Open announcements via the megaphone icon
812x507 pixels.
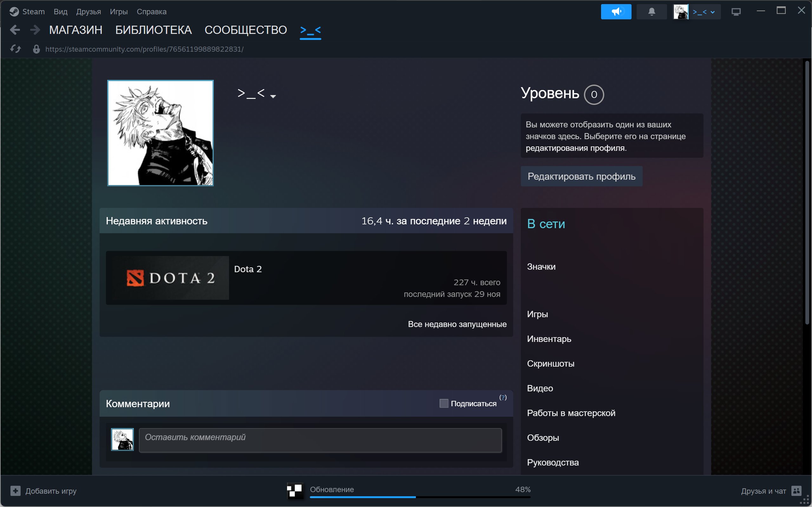pyautogui.click(x=616, y=11)
